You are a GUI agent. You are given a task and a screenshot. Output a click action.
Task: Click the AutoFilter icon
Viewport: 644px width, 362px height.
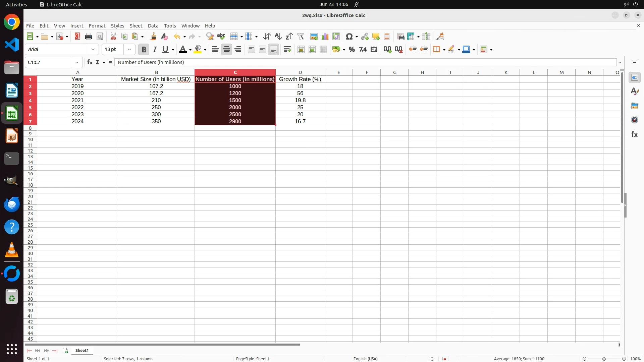click(300, 37)
